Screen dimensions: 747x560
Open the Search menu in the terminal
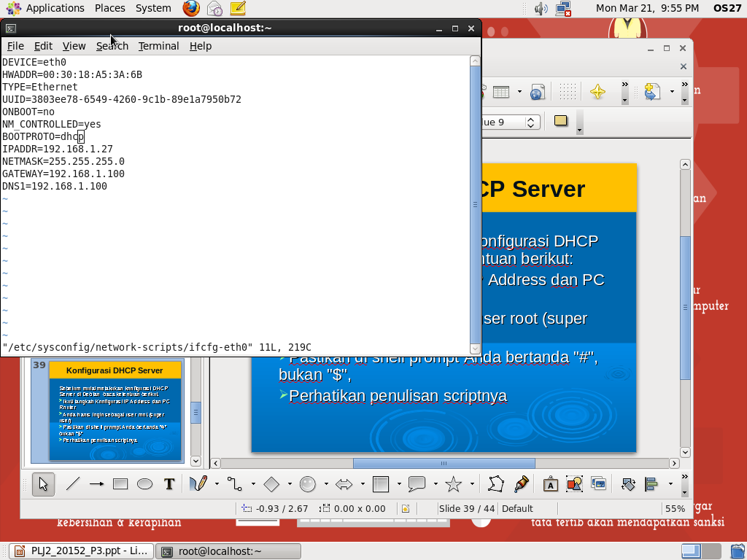(112, 46)
